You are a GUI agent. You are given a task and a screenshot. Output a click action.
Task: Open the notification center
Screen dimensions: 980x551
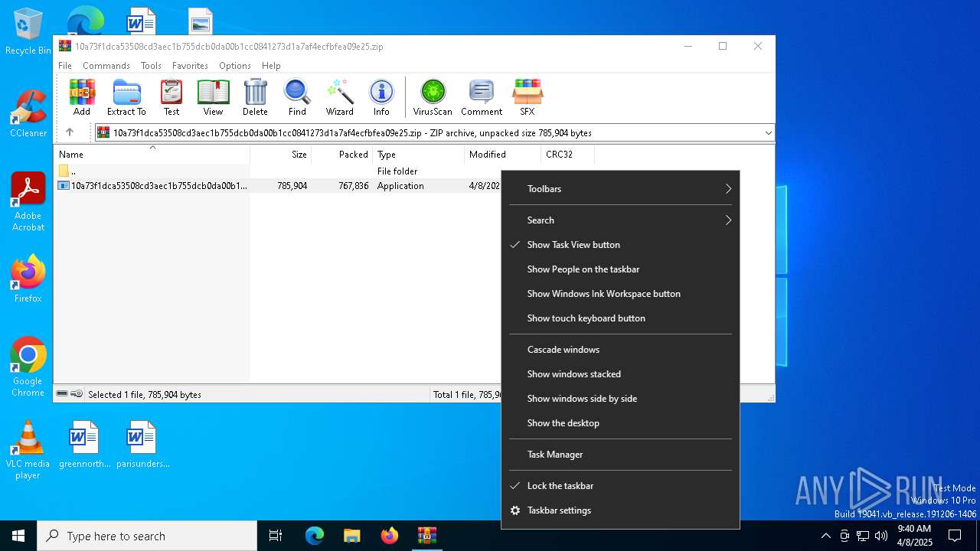(955, 536)
